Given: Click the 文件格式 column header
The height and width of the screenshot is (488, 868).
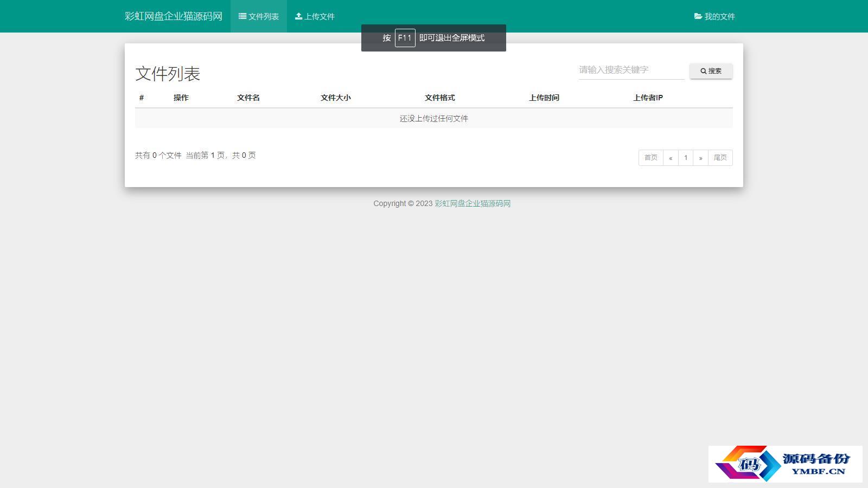Looking at the screenshot, I should click(x=440, y=98).
